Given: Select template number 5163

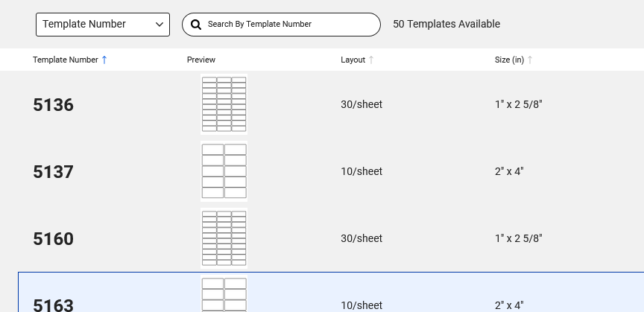Looking at the screenshot, I should click(53, 305).
